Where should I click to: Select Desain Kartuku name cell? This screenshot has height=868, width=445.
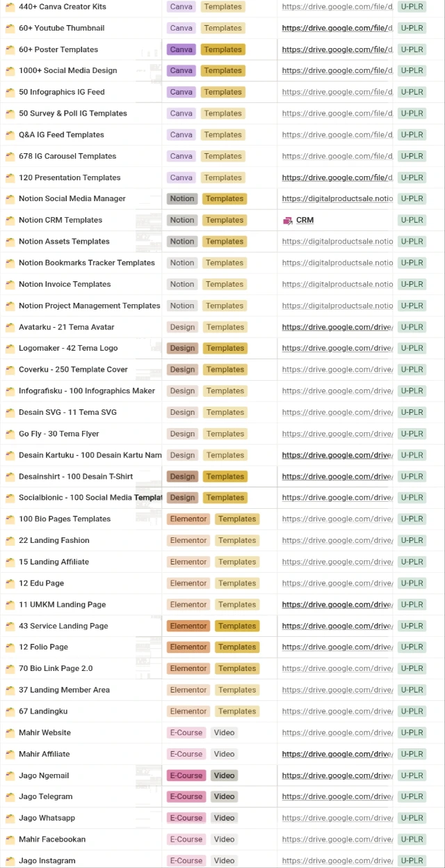(90, 455)
